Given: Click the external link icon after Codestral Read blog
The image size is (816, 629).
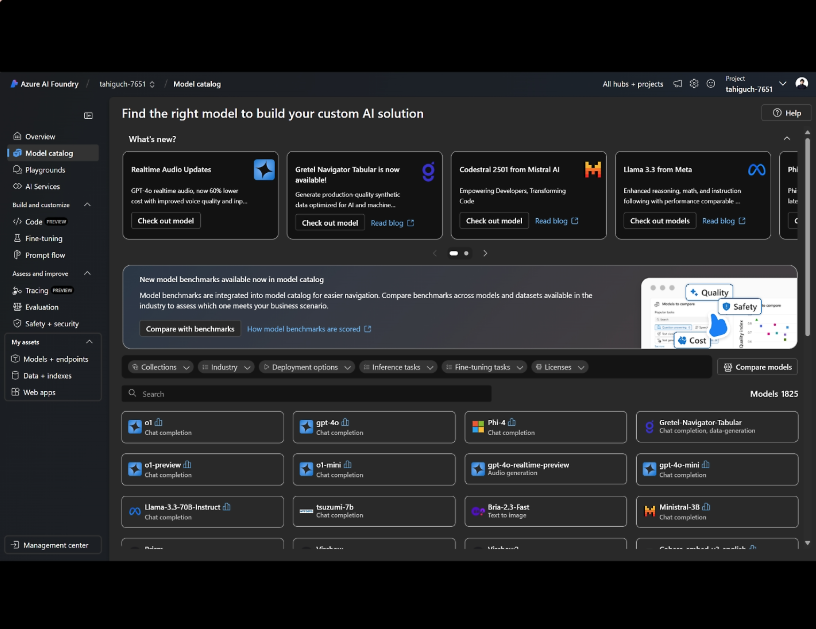Looking at the screenshot, I should pyautogui.click(x=575, y=221).
